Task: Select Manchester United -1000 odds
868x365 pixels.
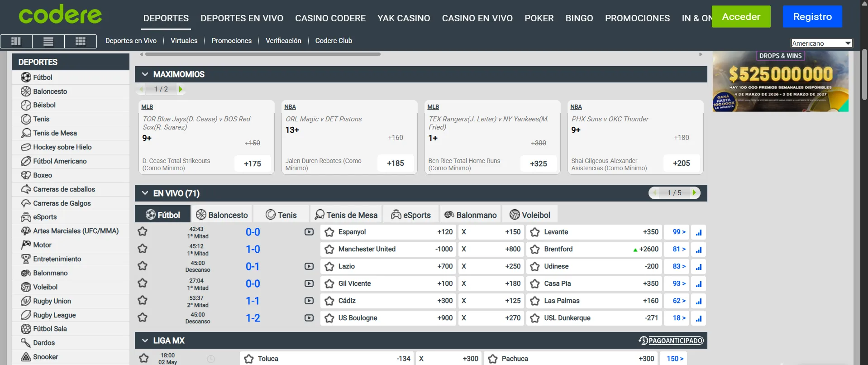Action: click(387, 249)
